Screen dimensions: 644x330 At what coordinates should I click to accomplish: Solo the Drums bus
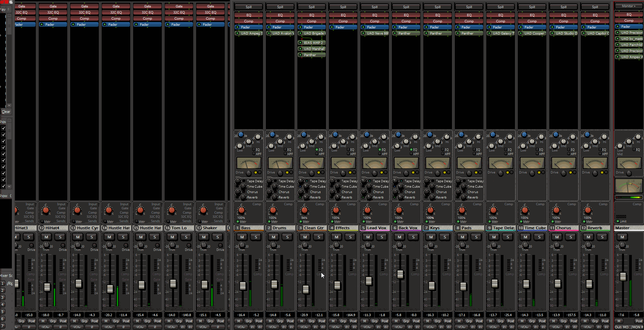tap(287, 237)
